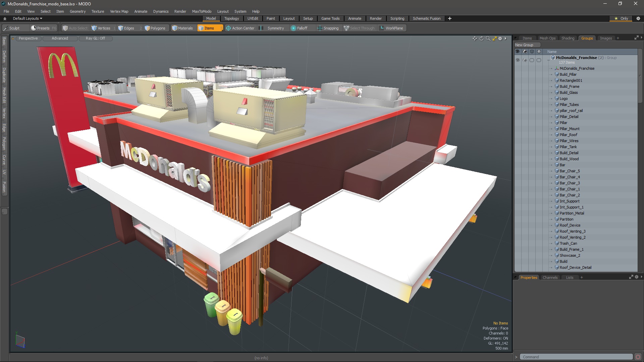Open the Perspective view type dropdown

(28, 38)
